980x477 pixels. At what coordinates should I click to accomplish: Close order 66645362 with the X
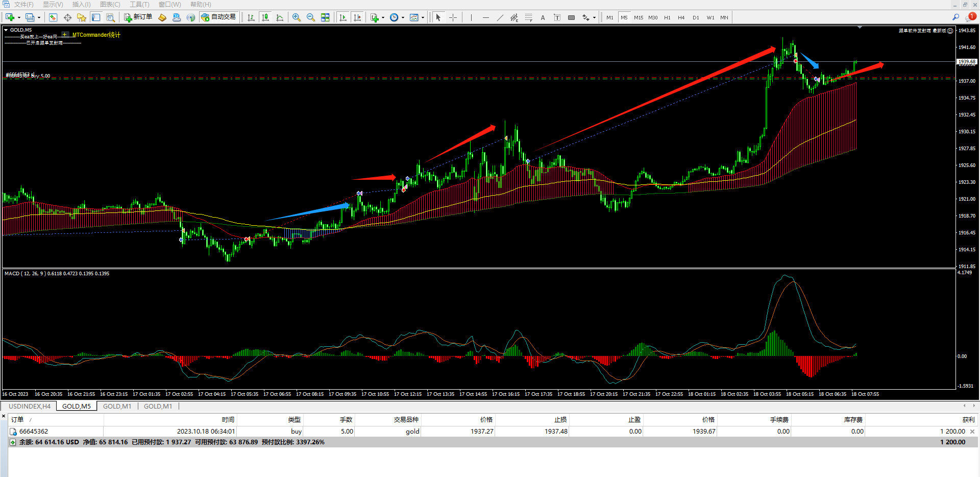coord(972,432)
